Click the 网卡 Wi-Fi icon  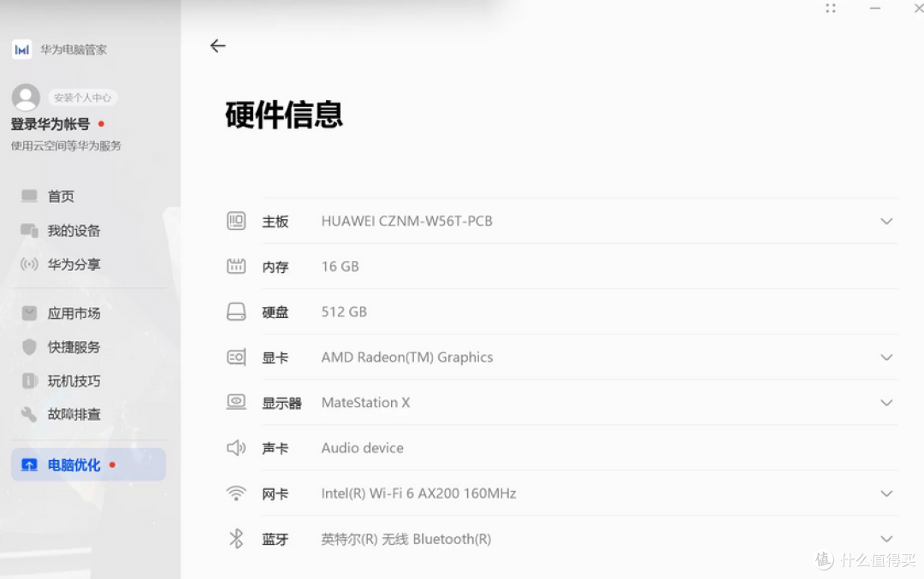236,493
